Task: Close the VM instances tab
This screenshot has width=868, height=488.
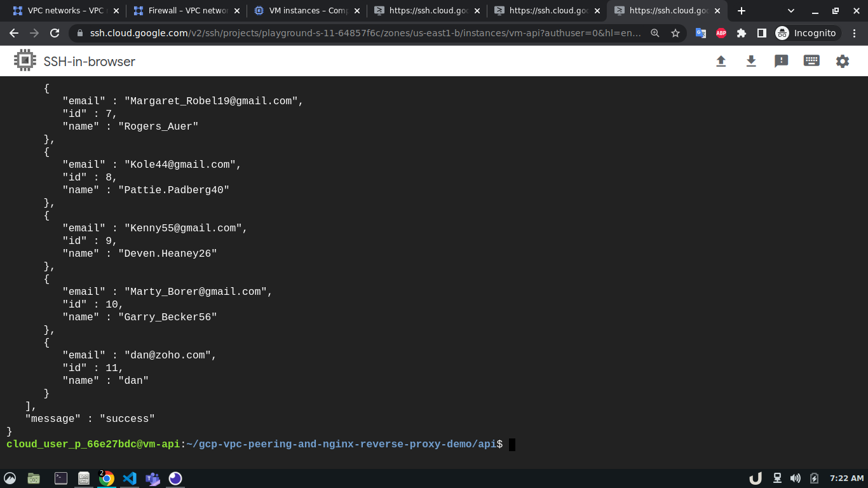Action: (356, 11)
